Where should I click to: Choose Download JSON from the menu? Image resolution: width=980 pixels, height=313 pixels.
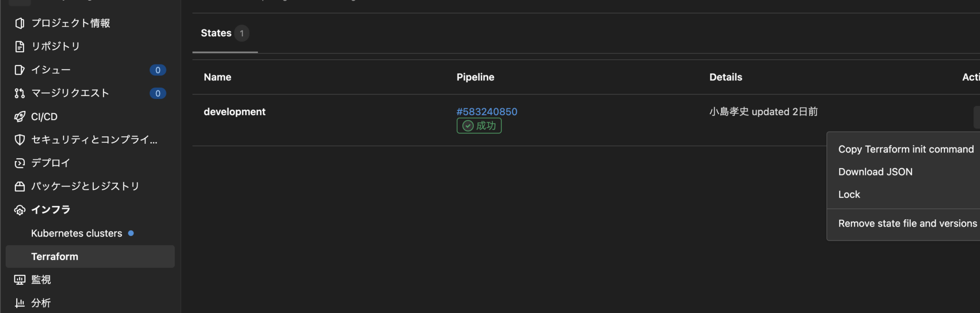tap(875, 172)
